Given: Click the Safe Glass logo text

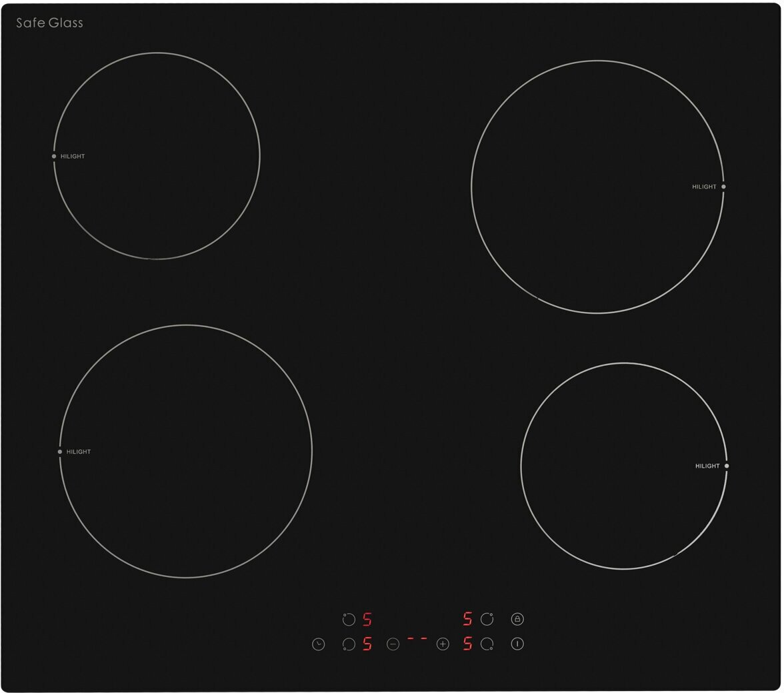Looking at the screenshot, I should click(49, 23).
